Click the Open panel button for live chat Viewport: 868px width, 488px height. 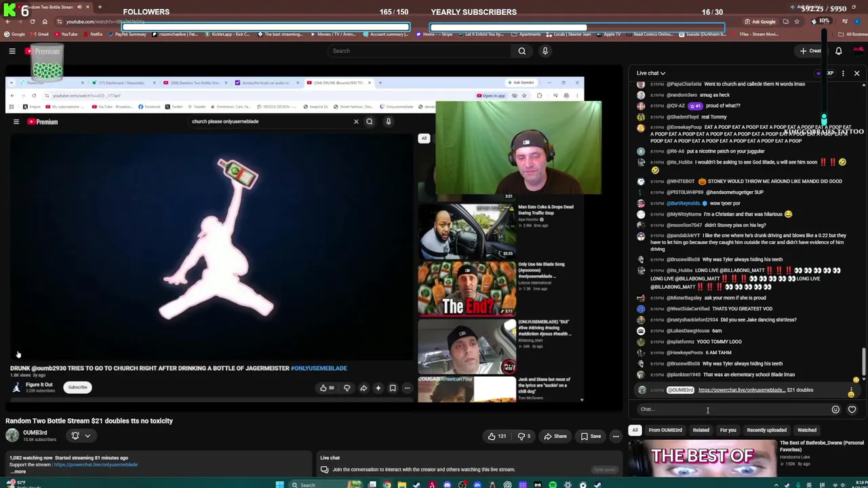coord(604,470)
